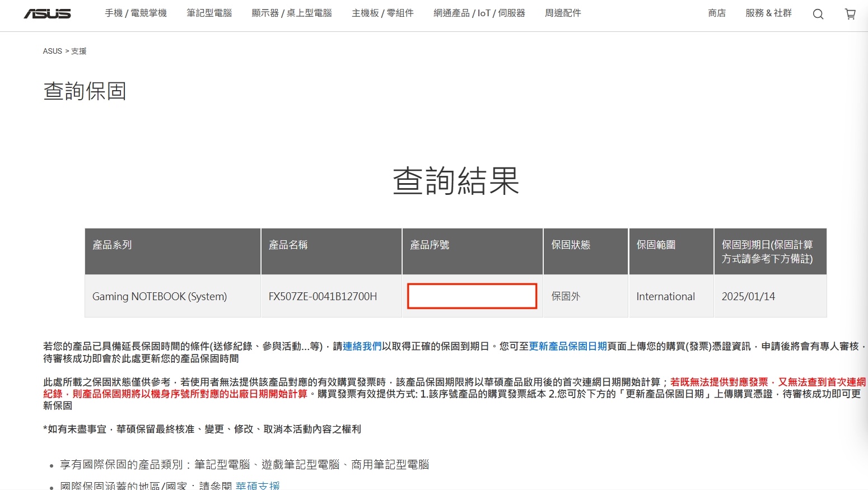Click 保固到期日 column header
The width and height of the screenshot is (868, 490).
pos(771,251)
